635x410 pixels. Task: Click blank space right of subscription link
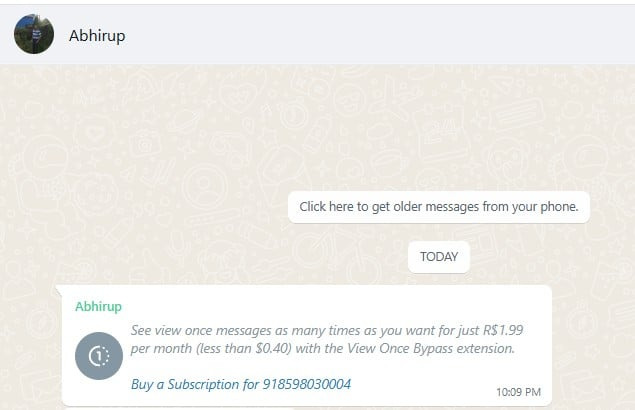(421, 384)
